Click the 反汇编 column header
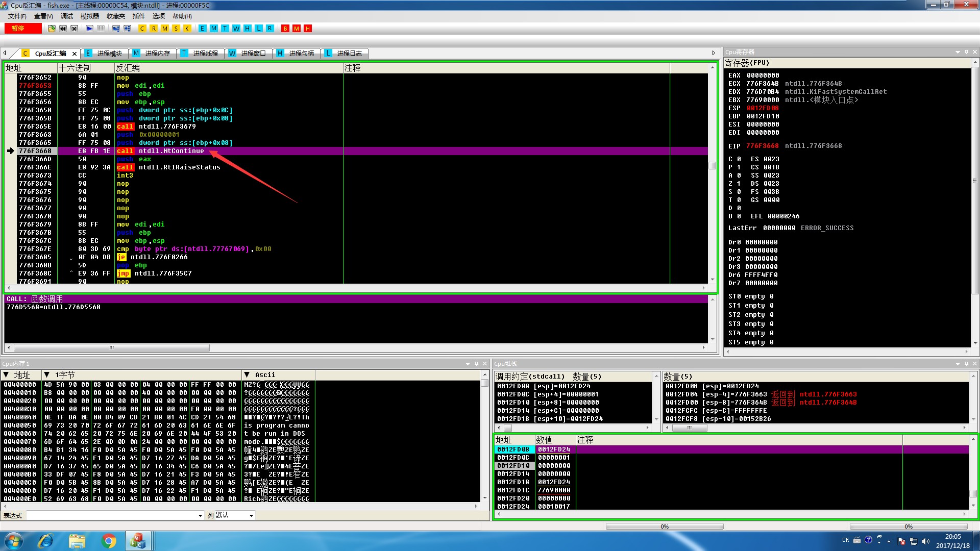 coord(229,68)
